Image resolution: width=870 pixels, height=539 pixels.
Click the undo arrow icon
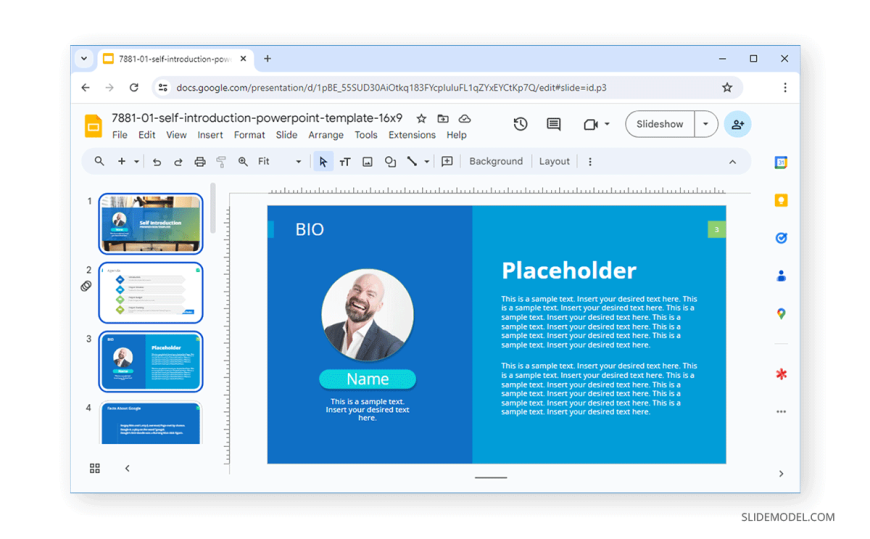click(x=157, y=162)
